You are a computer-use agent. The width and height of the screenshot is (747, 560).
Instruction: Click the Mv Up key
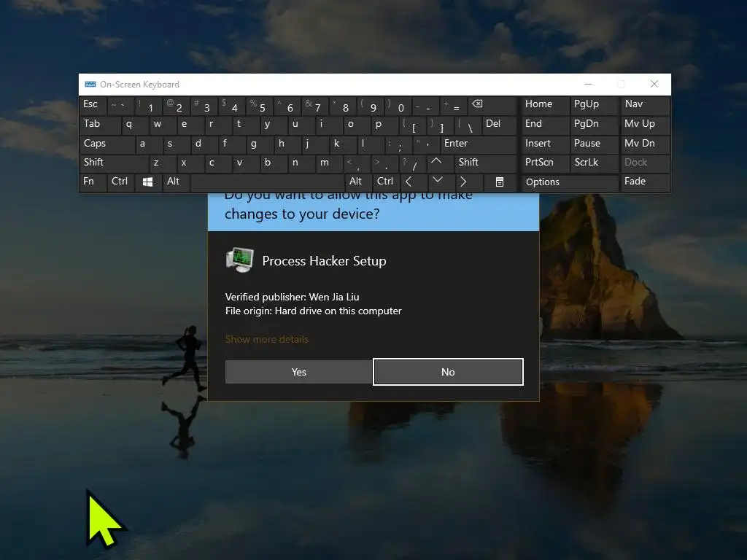(x=645, y=124)
